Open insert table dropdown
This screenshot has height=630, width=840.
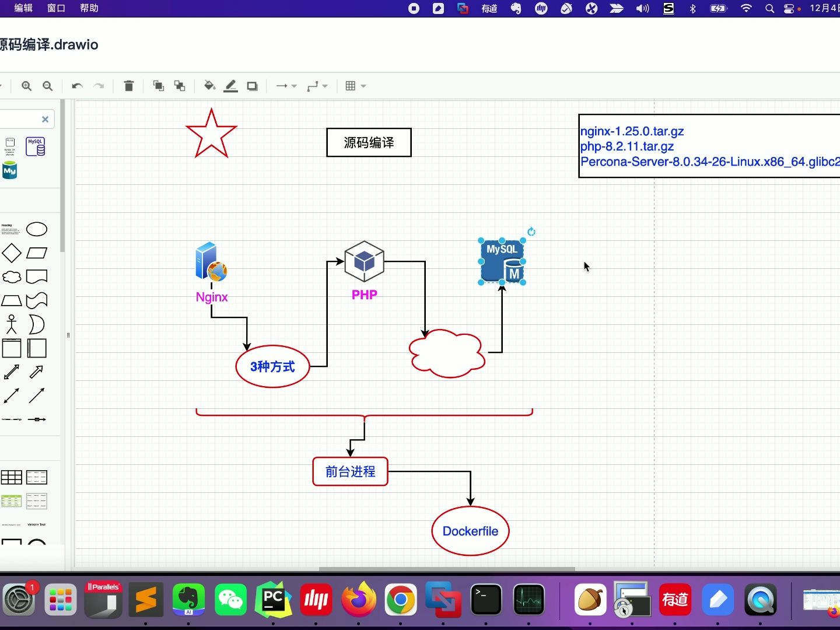pos(355,86)
